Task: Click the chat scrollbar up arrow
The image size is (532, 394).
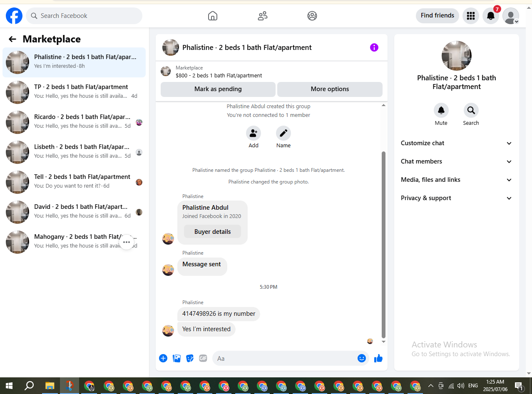Action: click(384, 105)
